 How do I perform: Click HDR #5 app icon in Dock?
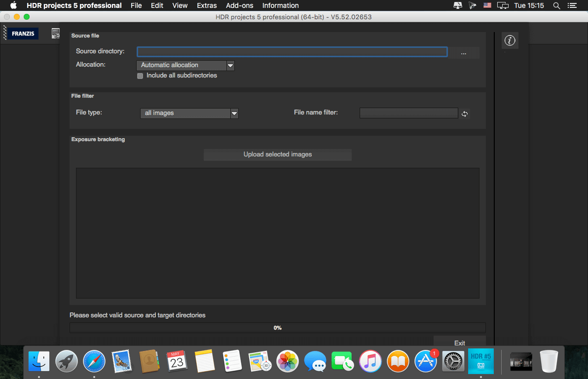(481, 361)
